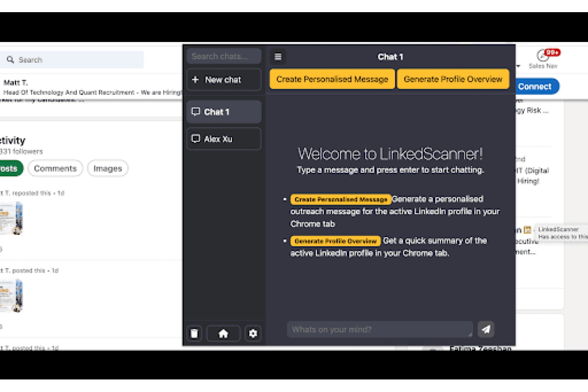Select the Chat 1 conversation

pyautogui.click(x=224, y=112)
